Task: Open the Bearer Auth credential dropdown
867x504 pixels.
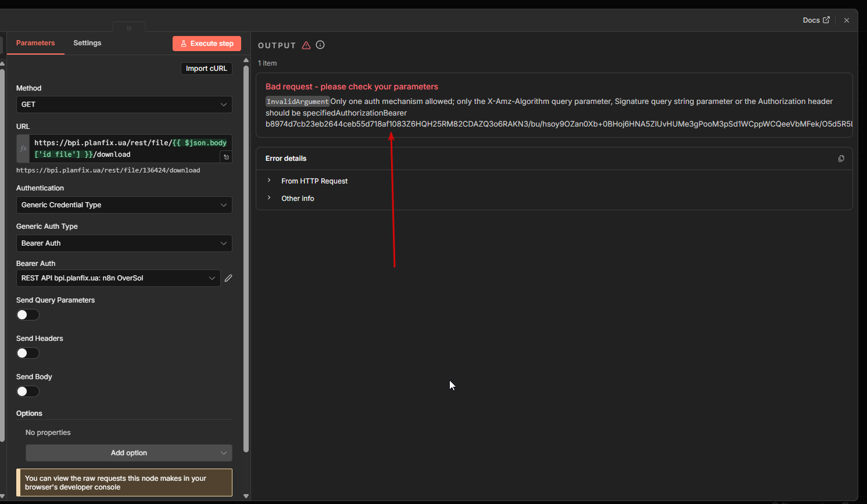Action: coord(119,278)
